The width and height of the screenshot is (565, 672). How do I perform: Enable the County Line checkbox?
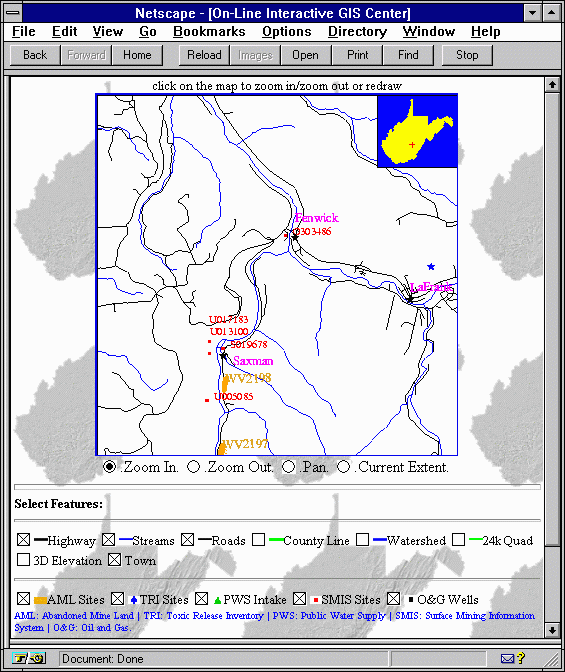[x=258, y=540]
